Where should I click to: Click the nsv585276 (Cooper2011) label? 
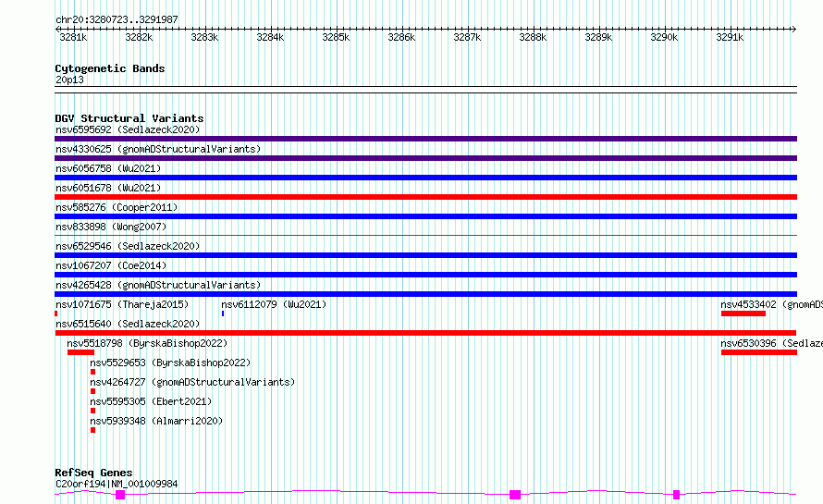click(117, 207)
